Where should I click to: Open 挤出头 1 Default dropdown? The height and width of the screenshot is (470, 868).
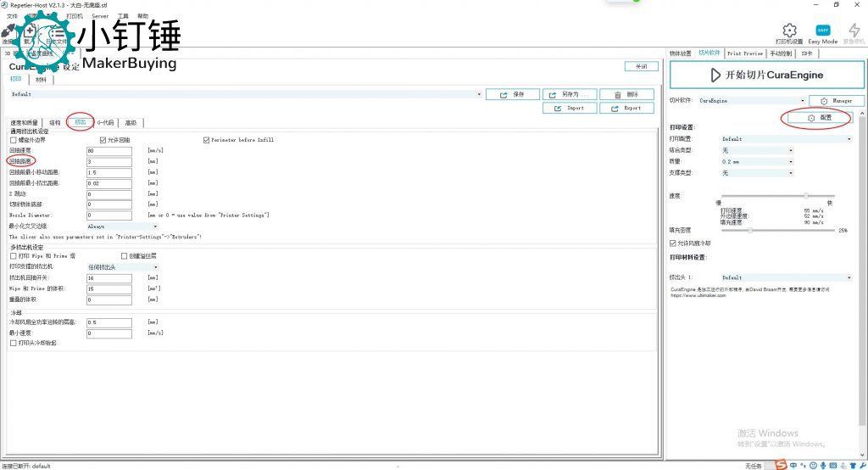click(786, 277)
